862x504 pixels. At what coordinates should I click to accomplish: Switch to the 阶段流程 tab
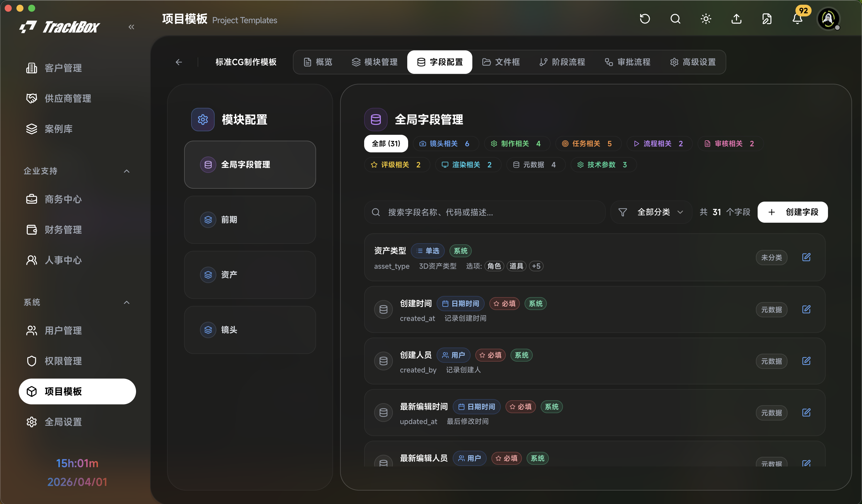(x=562, y=62)
